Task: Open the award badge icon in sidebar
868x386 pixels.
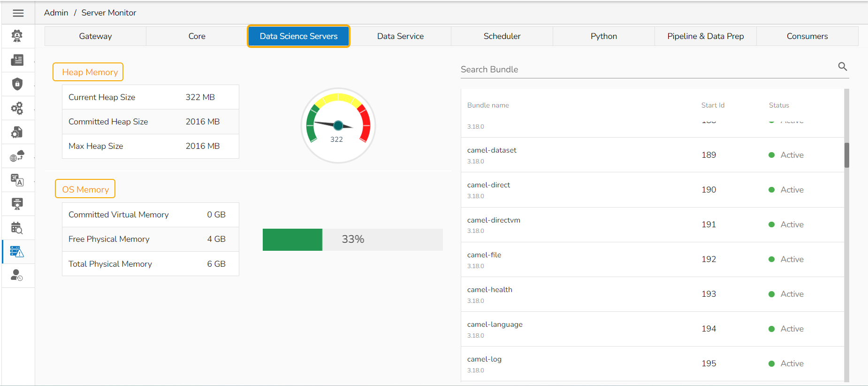Action: point(17,204)
